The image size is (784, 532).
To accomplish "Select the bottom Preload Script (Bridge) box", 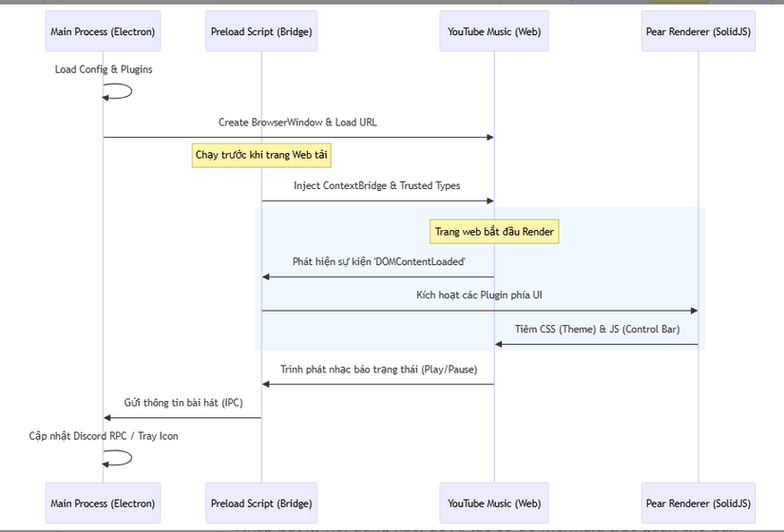I will [261, 503].
